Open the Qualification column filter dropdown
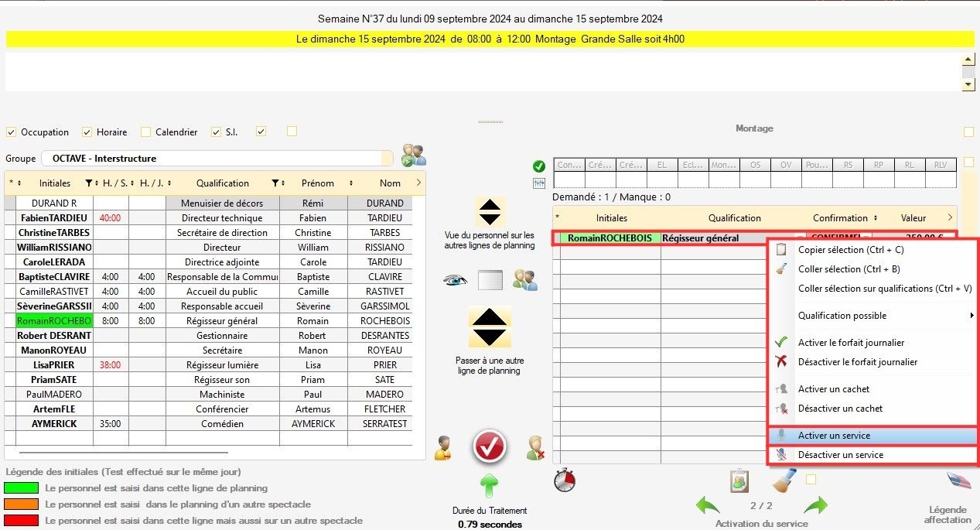980x530 pixels. click(x=275, y=183)
